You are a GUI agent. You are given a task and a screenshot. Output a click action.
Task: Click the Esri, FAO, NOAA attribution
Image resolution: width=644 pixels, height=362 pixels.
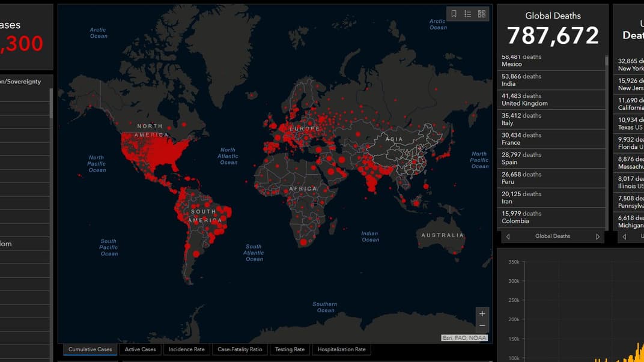[x=464, y=338]
